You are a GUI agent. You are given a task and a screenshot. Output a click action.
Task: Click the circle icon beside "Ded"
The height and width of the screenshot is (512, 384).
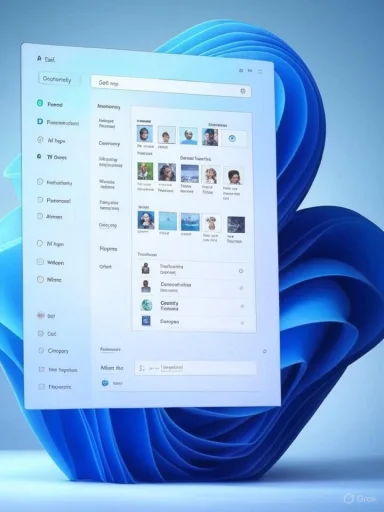point(41,333)
